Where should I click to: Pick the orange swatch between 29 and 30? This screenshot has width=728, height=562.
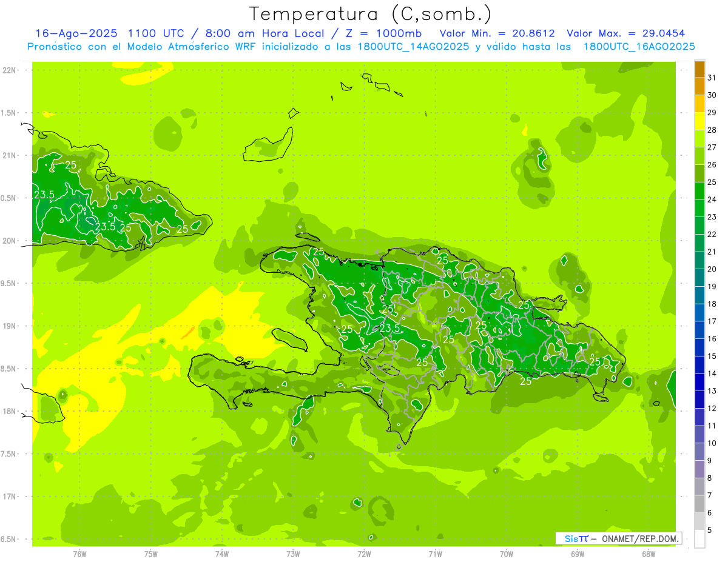(700, 104)
